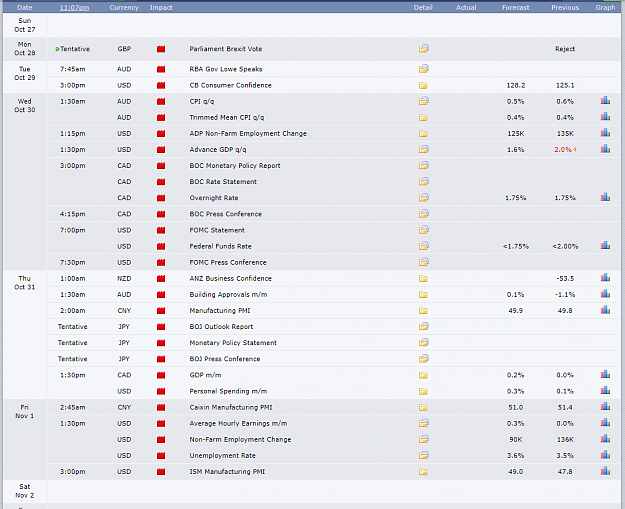Select the Actual column header
625x509 pixels.
466,8
